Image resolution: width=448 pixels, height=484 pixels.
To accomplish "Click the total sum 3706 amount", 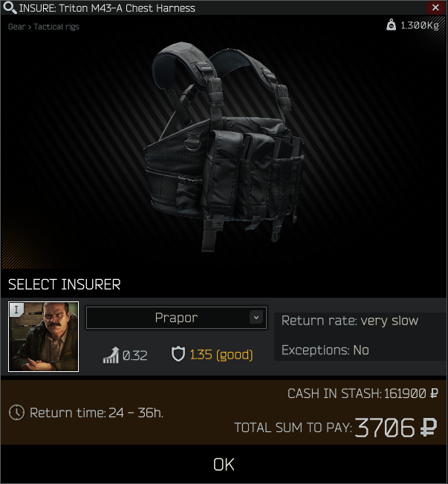I will tap(396, 428).
